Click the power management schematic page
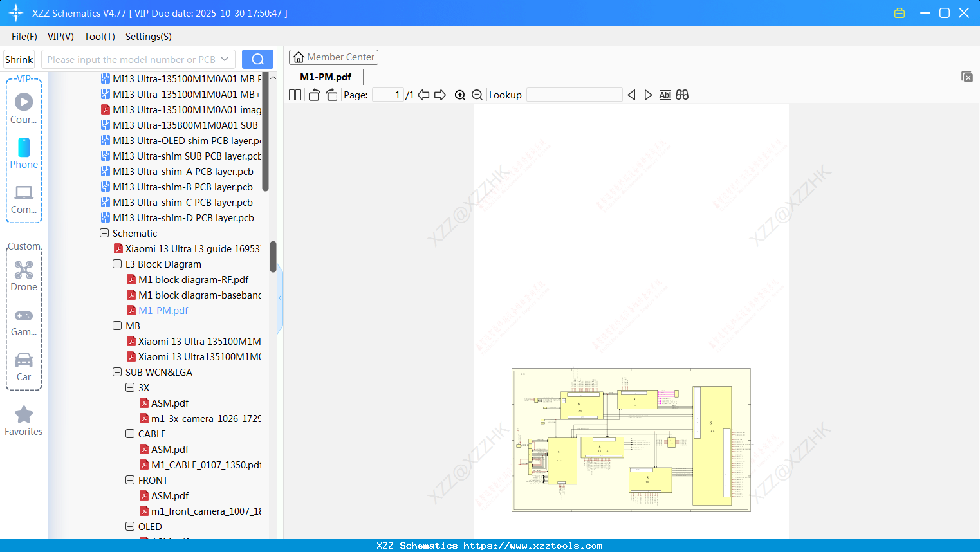 pos(631,440)
